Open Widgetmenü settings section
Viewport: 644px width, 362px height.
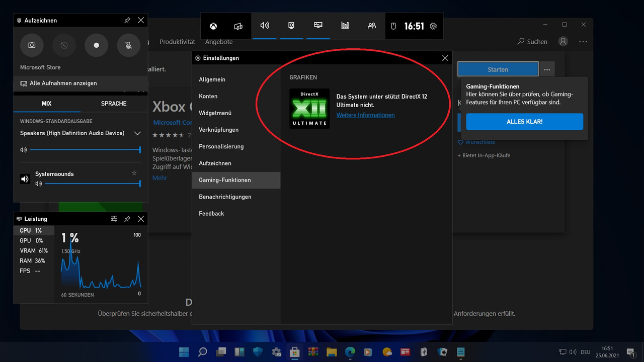236,113
